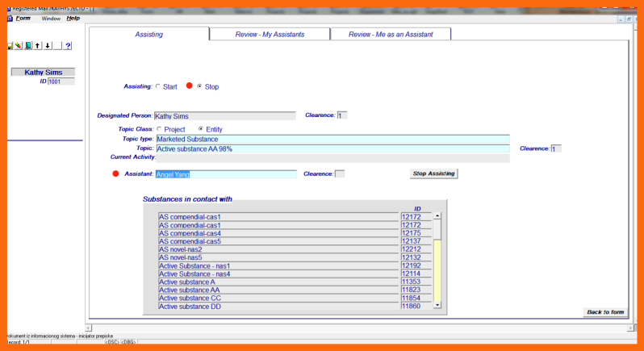Open the Help menu
This screenshot has height=351, width=644.
pyautogui.click(x=73, y=18)
